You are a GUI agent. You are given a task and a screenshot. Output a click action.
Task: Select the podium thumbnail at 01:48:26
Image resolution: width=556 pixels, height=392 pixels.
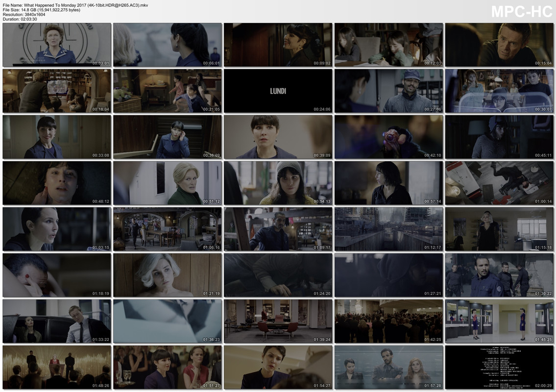(57, 367)
